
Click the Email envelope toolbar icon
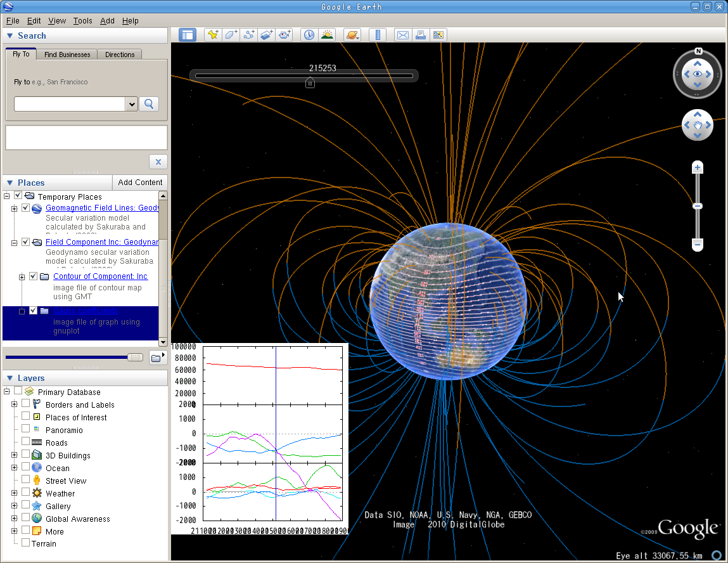tap(402, 35)
